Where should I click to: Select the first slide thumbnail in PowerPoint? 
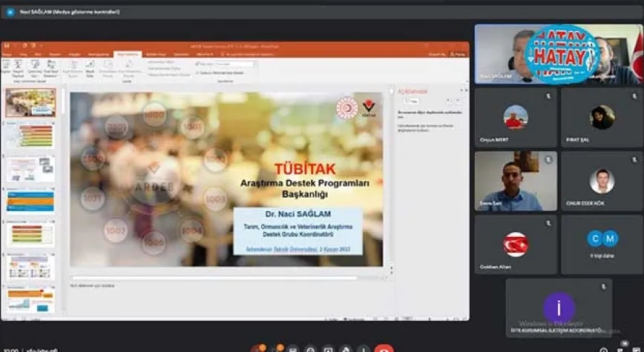(30, 102)
